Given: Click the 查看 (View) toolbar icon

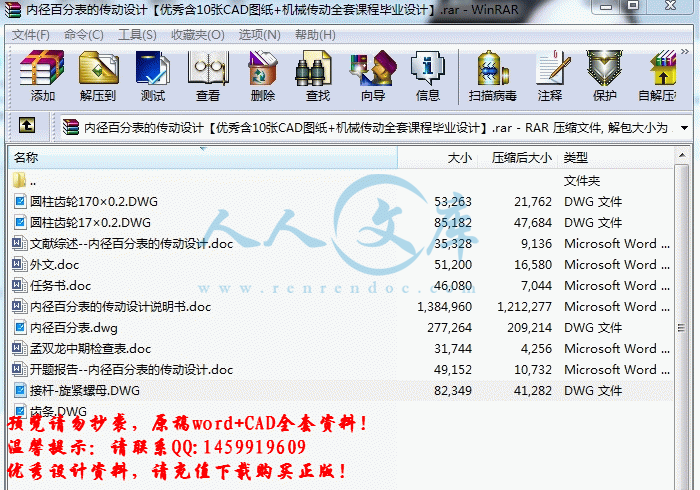Looking at the screenshot, I should click(x=208, y=68).
